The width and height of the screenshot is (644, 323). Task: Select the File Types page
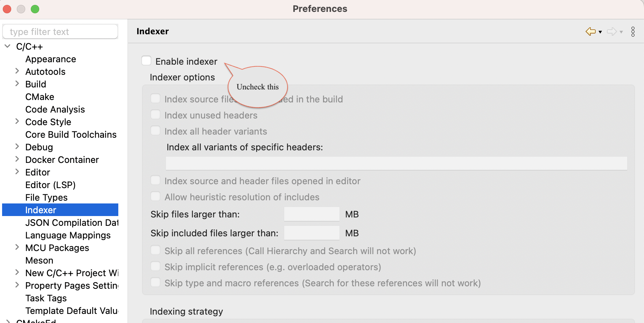(x=46, y=197)
